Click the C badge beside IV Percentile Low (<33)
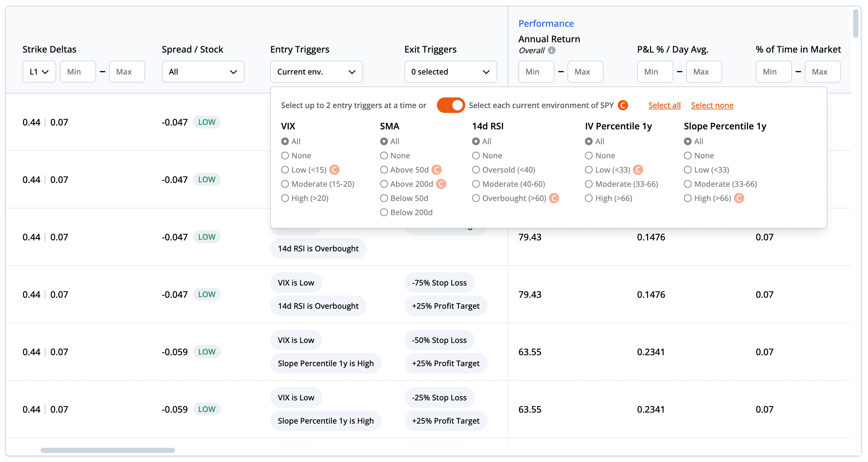Viewport: 868px width, 462px height. pyautogui.click(x=638, y=170)
